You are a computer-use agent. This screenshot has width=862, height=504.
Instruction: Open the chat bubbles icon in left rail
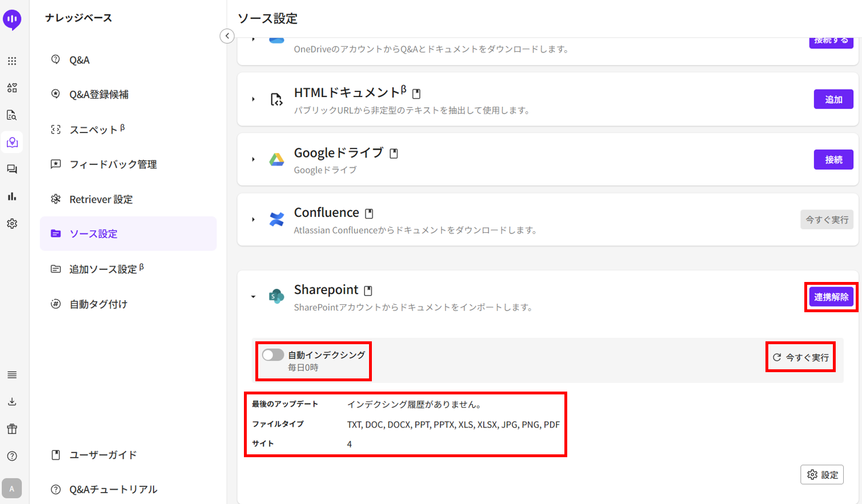(x=12, y=170)
